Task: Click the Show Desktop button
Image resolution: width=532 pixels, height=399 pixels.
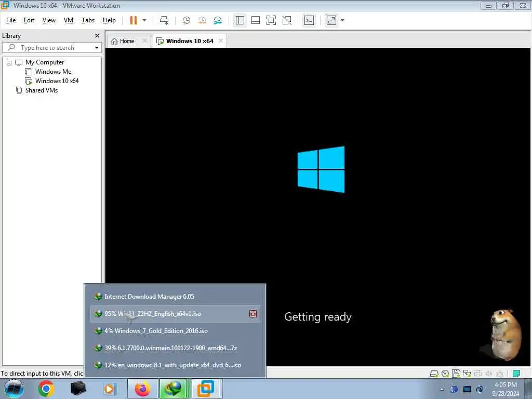Action: (x=528, y=389)
